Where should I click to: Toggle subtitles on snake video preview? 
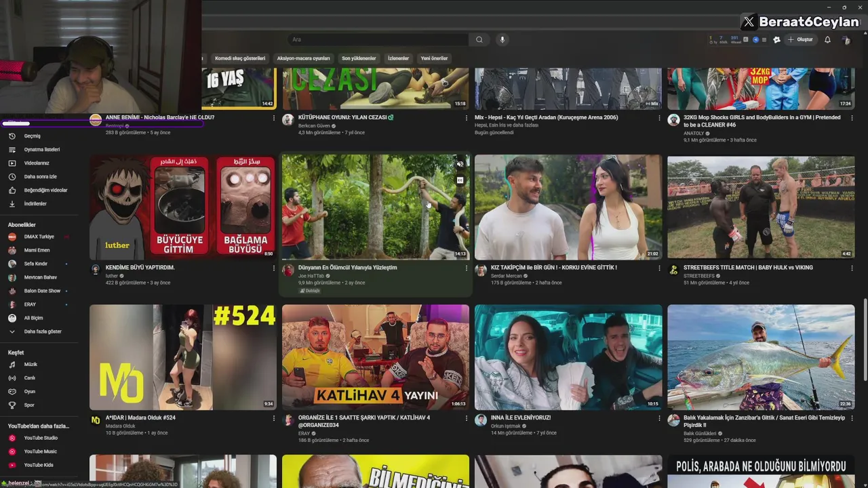460,180
